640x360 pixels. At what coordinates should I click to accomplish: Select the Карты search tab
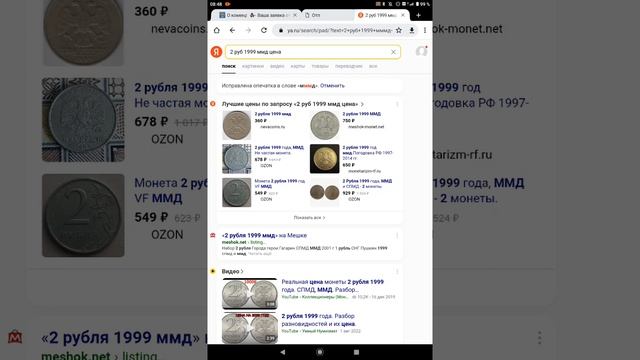point(298,66)
